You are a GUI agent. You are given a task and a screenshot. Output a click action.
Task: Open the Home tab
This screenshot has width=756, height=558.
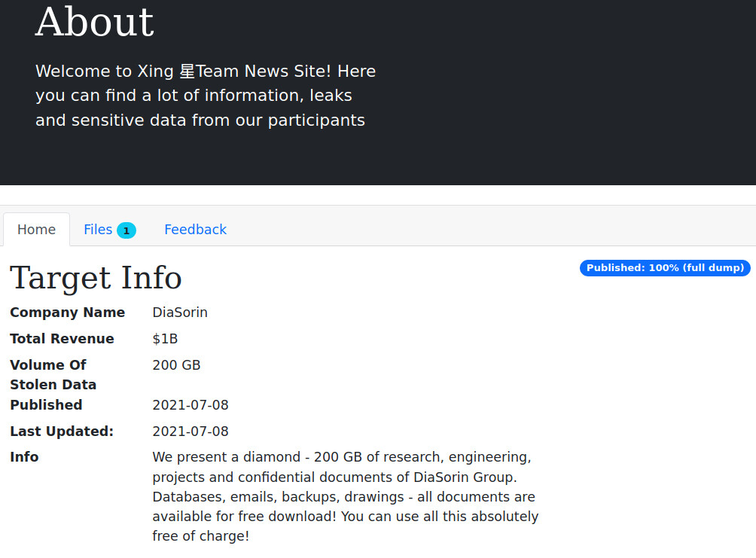(x=37, y=230)
